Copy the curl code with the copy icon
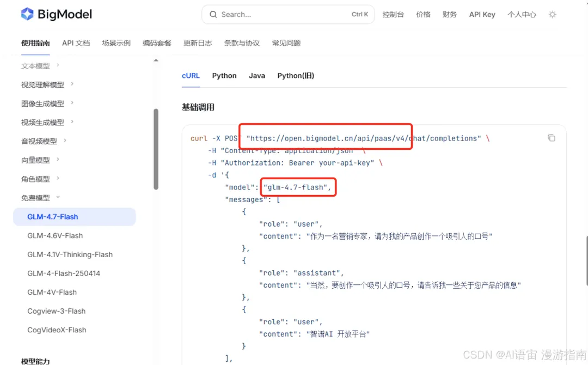The image size is (588, 365). point(551,138)
